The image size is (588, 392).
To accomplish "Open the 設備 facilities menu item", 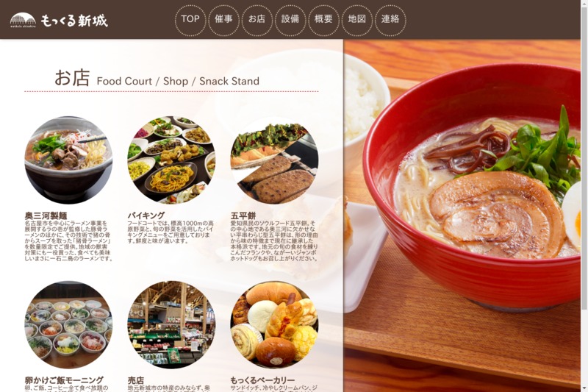I will [x=290, y=21].
